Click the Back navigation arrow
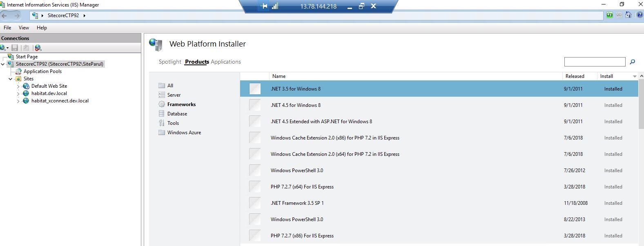This screenshot has height=246, width=644. point(4,16)
